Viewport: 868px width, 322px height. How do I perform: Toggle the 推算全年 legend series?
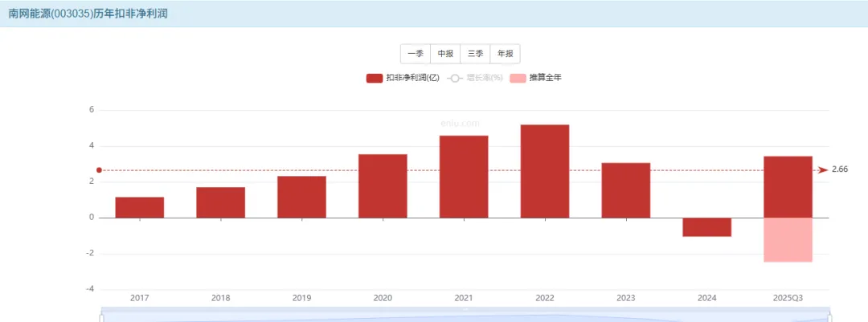click(x=536, y=78)
